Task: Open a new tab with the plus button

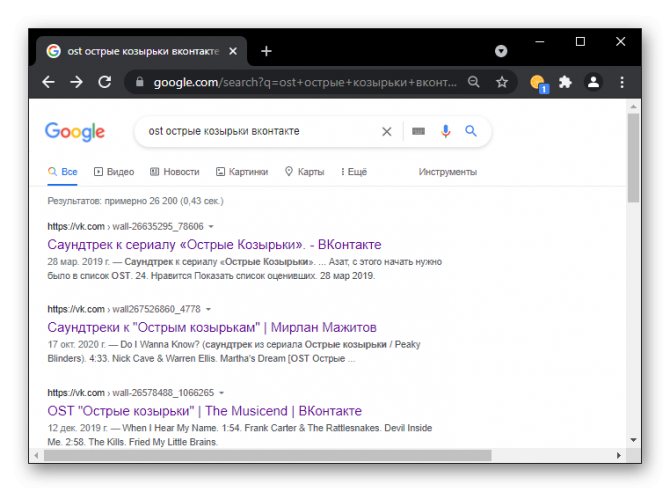Action: click(x=266, y=51)
